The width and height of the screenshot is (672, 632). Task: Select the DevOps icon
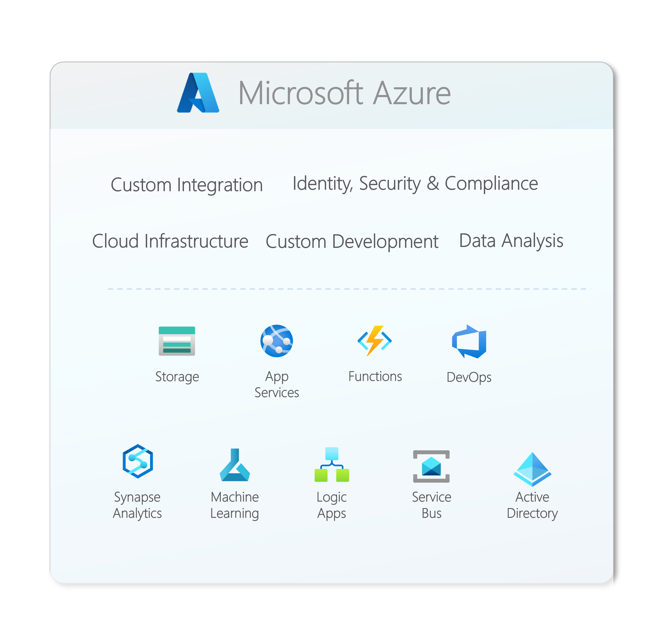click(469, 341)
